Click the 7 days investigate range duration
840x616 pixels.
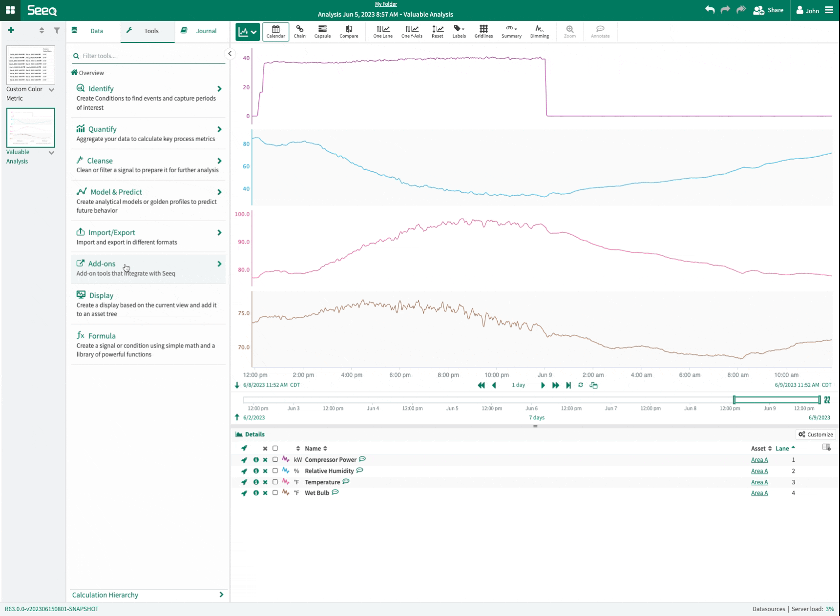click(536, 417)
